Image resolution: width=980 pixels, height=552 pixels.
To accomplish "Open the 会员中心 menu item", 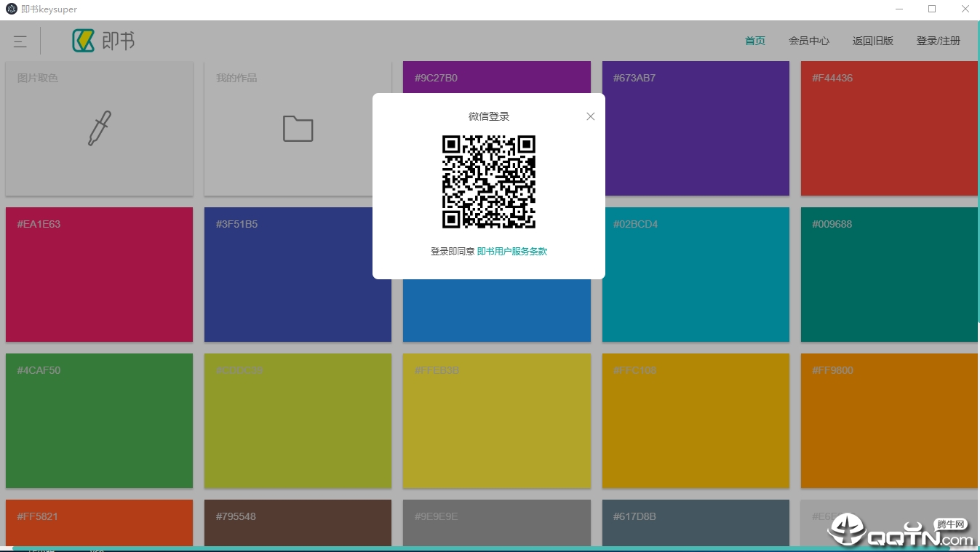I will tap(809, 41).
